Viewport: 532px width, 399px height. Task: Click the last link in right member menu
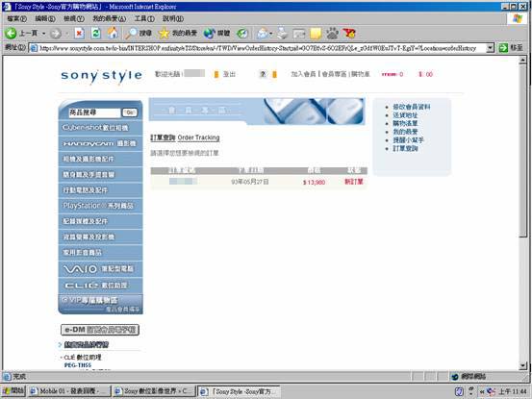(405, 148)
